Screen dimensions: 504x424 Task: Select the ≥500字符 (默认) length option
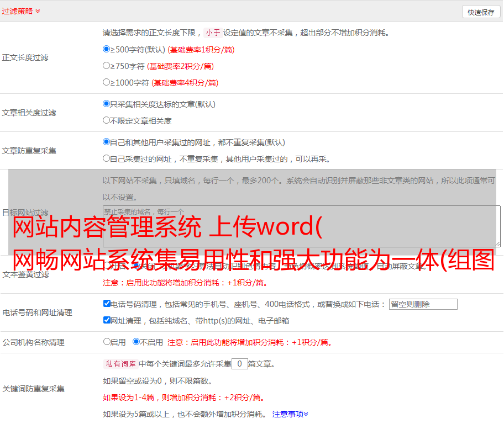coord(106,49)
